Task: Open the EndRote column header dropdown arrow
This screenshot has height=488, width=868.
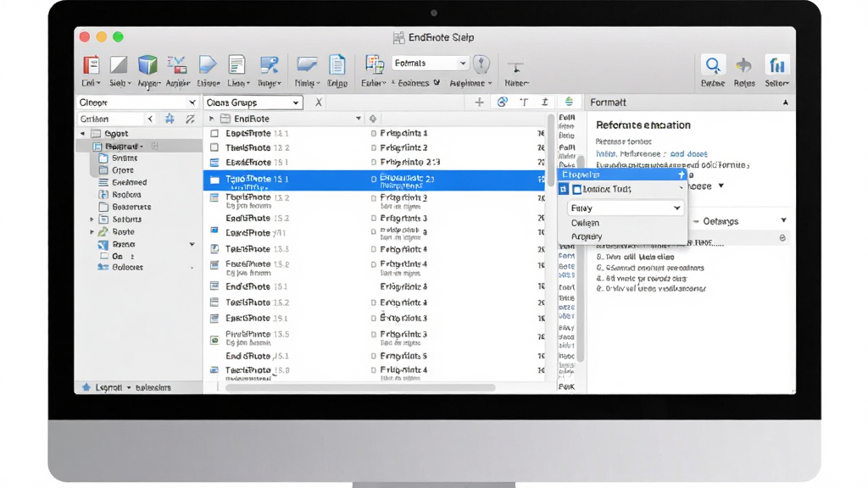Action: [x=358, y=119]
